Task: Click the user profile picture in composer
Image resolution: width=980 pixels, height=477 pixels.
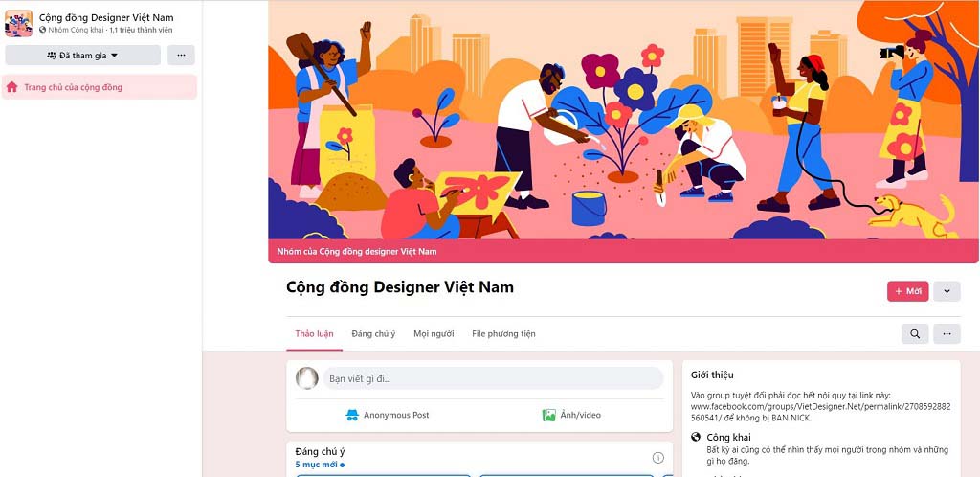Action: pos(307,378)
